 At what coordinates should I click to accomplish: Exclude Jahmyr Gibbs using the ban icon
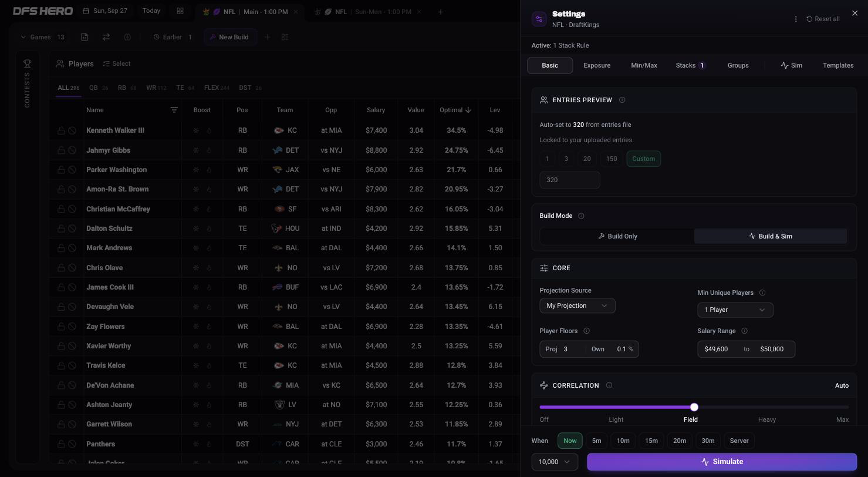[72, 150]
